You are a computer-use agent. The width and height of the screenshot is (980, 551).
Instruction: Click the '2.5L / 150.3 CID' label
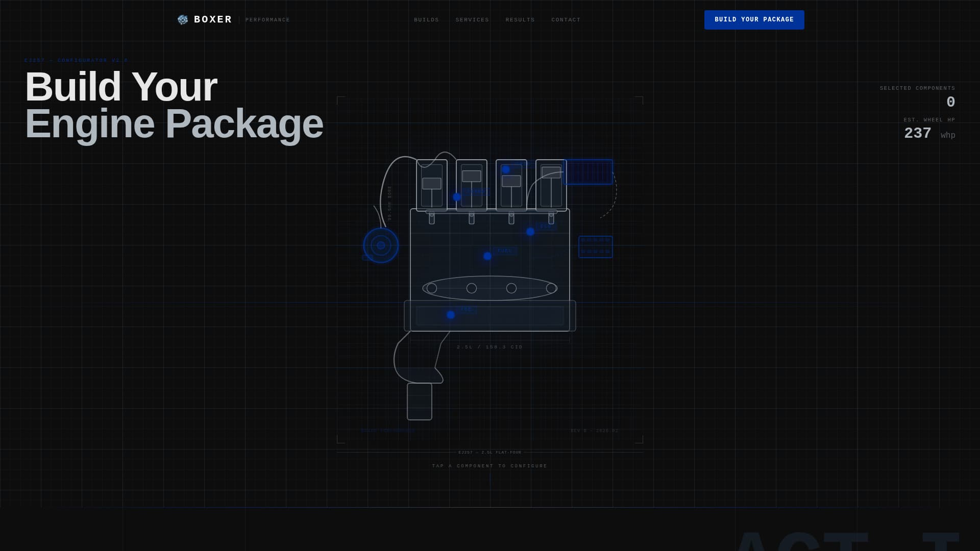[490, 347]
